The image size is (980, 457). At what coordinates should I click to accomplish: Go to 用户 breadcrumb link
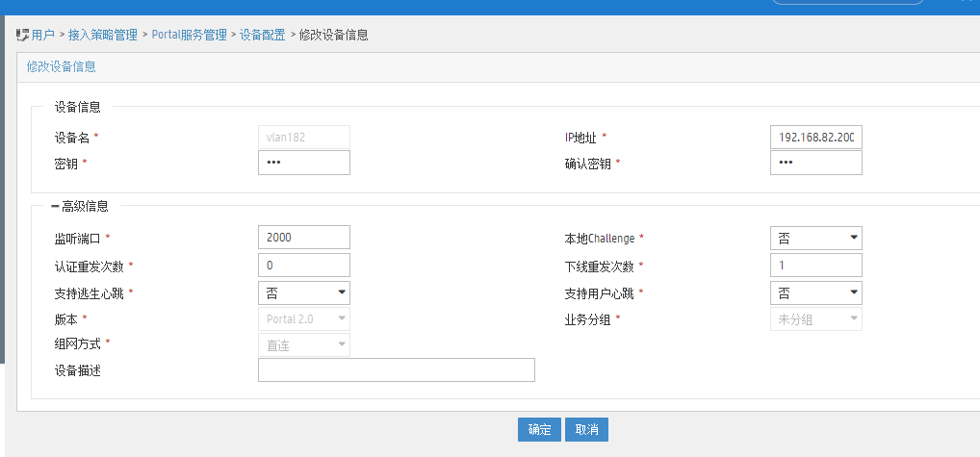[x=42, y=35]
